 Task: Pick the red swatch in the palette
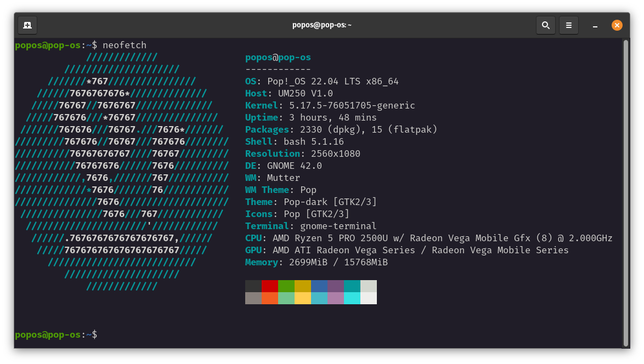click(270, 286)
